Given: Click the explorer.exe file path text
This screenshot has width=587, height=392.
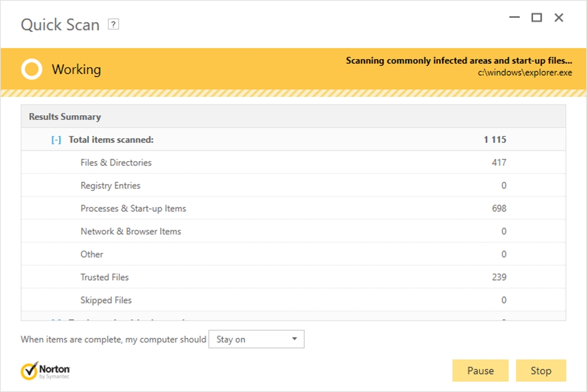Looking at the screenshot, I should [x=525, y=73].
